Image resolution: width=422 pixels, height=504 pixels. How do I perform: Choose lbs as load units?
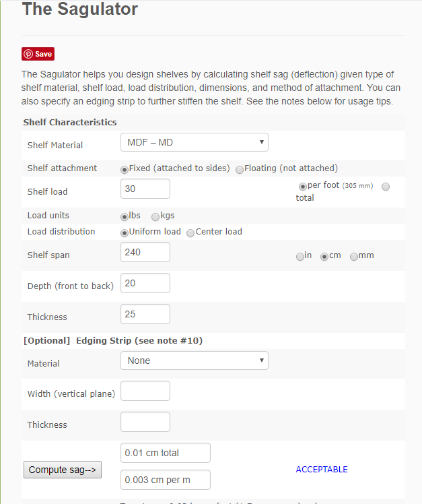125,217
